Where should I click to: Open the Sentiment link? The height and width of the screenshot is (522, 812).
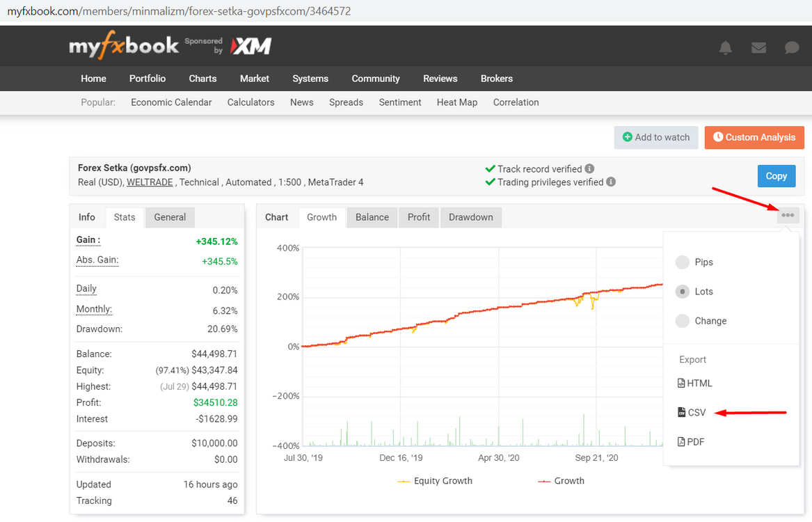pos(400,102)
